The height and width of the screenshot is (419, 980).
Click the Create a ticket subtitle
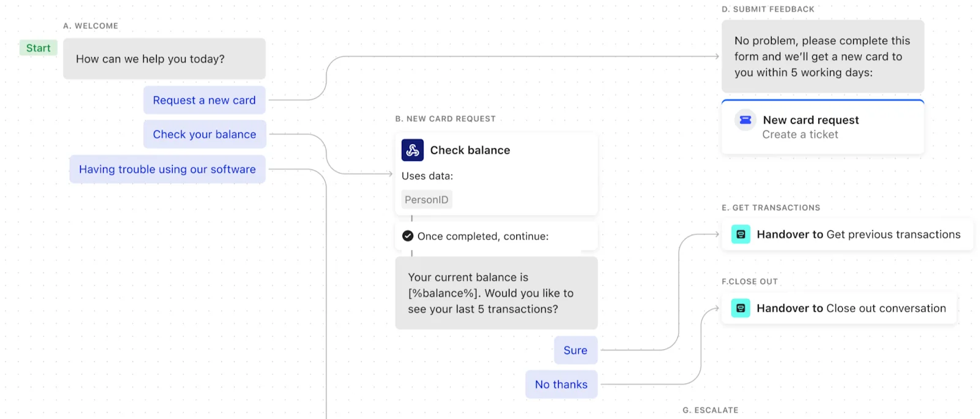click(800, 135)
